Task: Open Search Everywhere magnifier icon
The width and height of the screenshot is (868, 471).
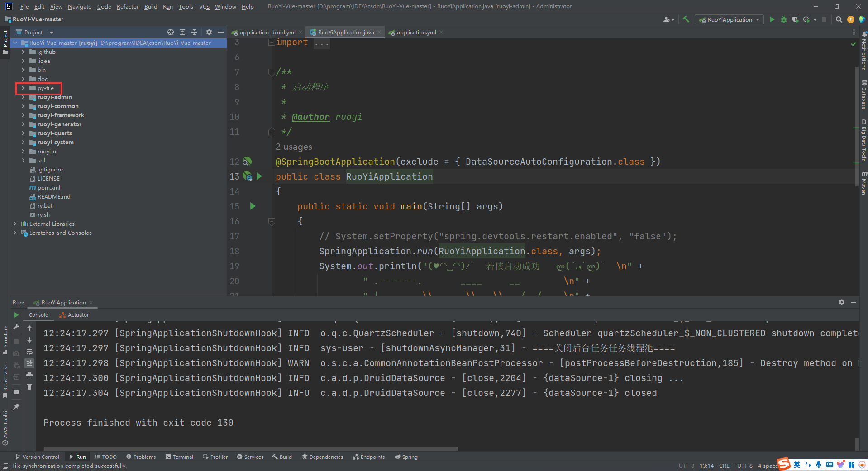Action: point(839,19)
